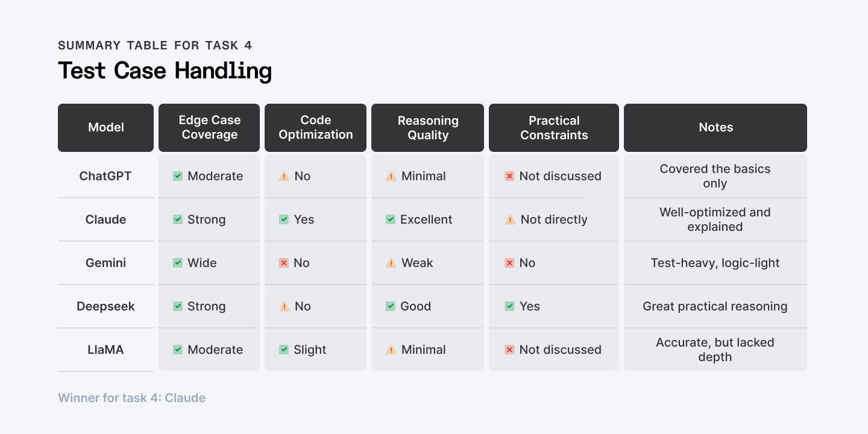868x434 pixels.
Task: Click green check icon beside Claude Excellent
Action: tap(391, 219)
